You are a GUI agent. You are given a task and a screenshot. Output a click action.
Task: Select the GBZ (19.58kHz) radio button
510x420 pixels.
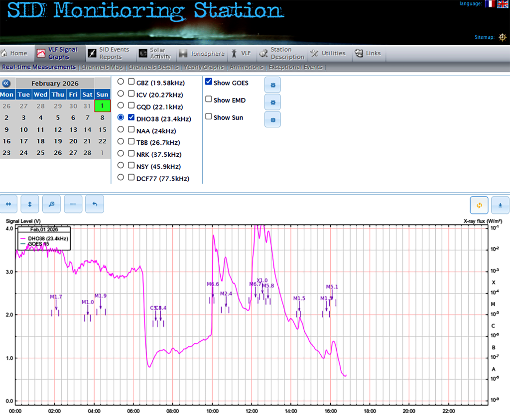click(x=121, y=82)
